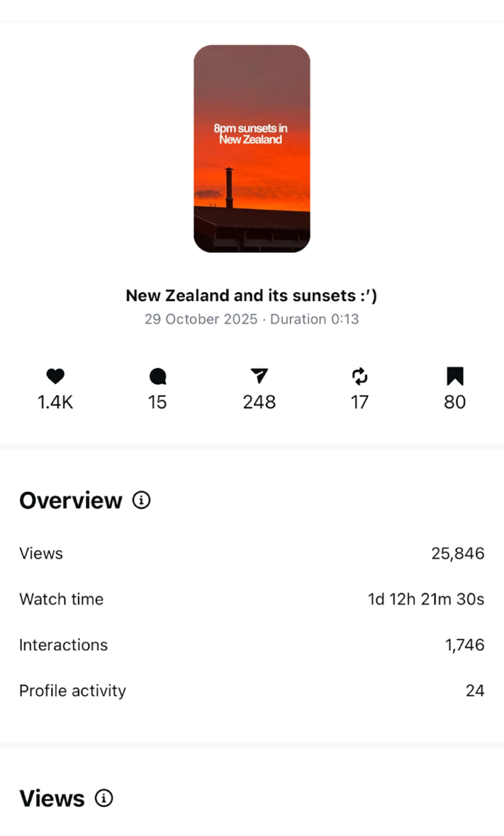
Task: Click the comment bubble icon
Action: pyautogui.click(x=157, y=377)
